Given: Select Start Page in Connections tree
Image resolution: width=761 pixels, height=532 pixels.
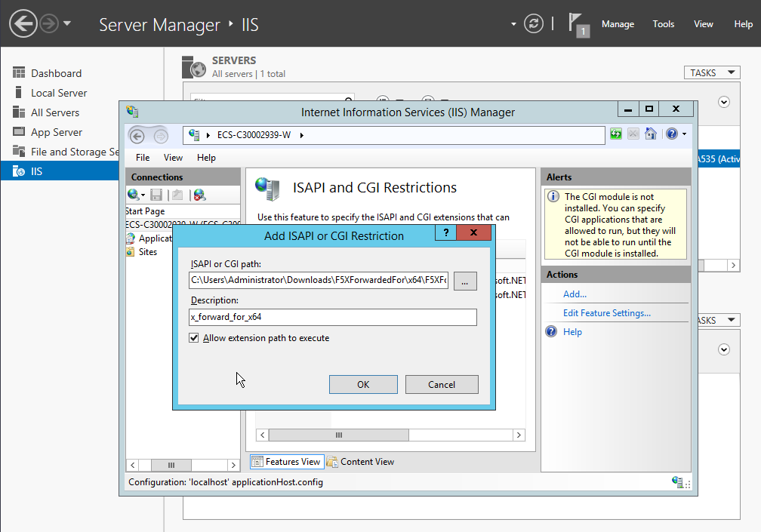Looking at the screenshot, I should point(145,211).
